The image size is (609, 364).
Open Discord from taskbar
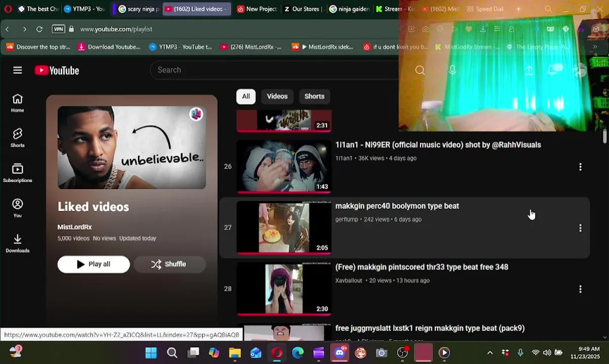point(340,352)
